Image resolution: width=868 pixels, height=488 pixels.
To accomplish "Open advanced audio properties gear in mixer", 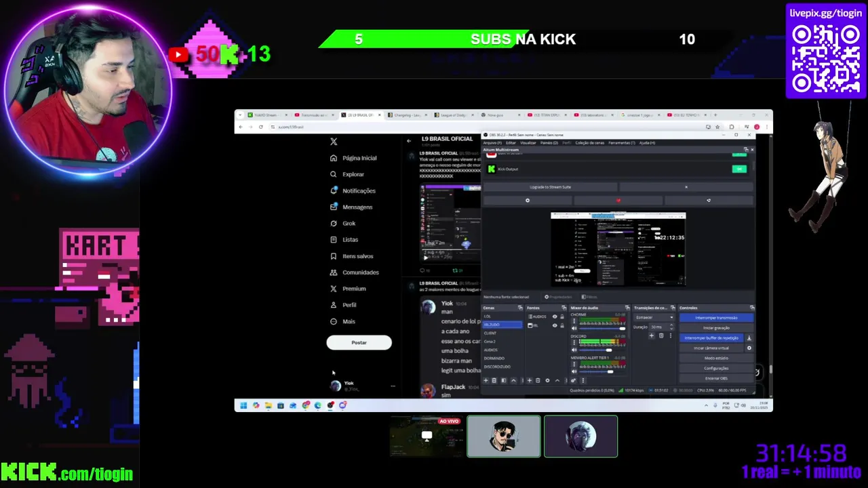I will (573, 380).
